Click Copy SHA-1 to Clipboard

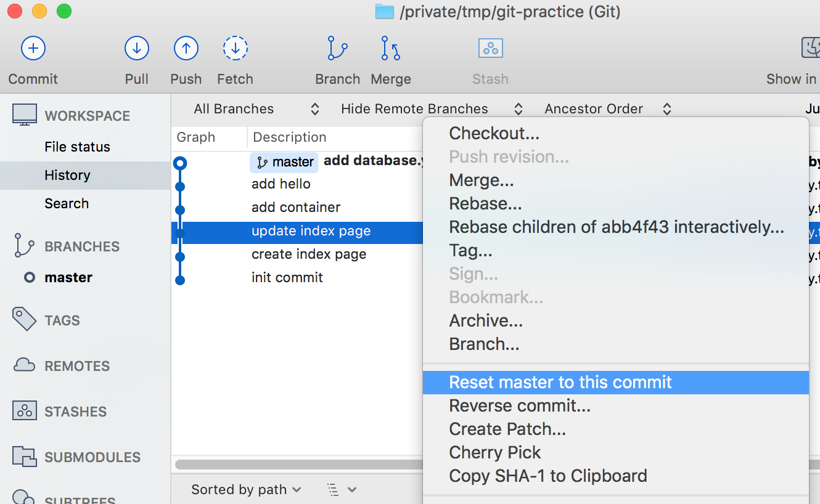click(547, 476)
